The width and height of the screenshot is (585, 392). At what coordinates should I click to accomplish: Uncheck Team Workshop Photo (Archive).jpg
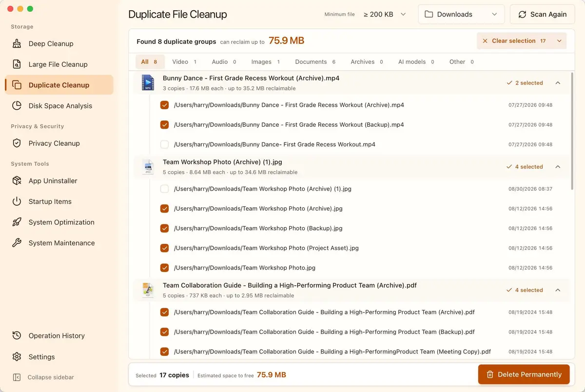(165, 209)
